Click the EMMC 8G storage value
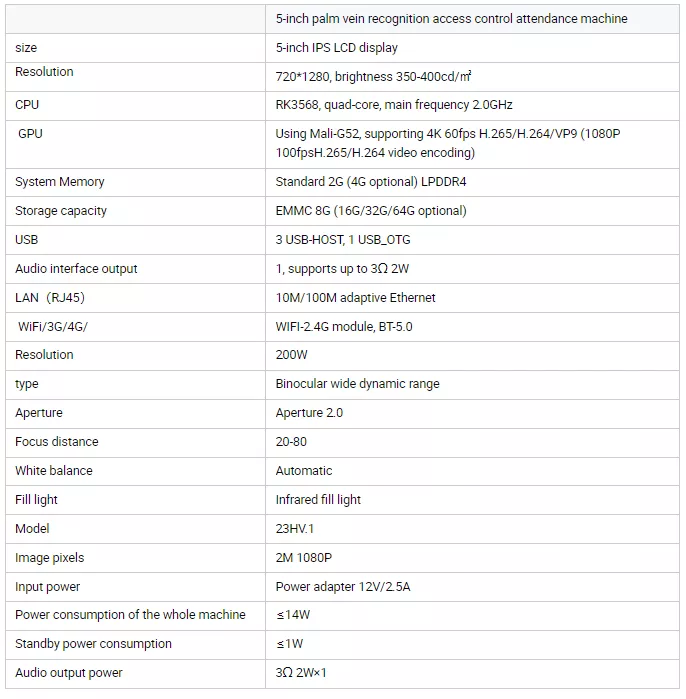 371,211
